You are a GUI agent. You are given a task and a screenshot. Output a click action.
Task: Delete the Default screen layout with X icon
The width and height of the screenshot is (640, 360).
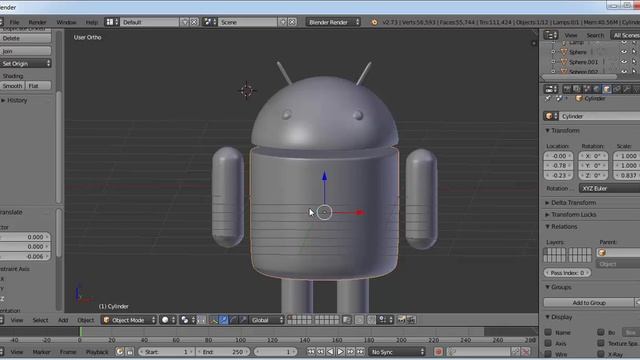pyautogui.click(x=194, y=22)
